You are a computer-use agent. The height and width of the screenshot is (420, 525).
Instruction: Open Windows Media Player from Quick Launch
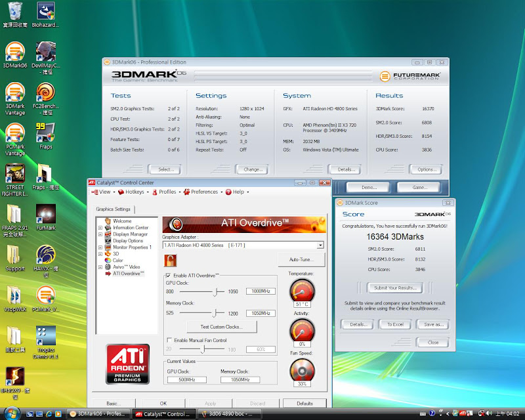58,414
